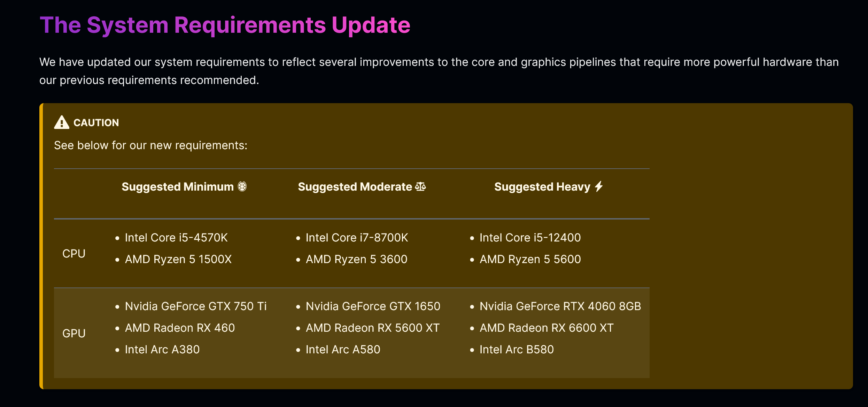Image resolution: width=868 pixels, height=407 pixels.
Task: Click Intel Core i5-12400 entry
Action: 530,238
